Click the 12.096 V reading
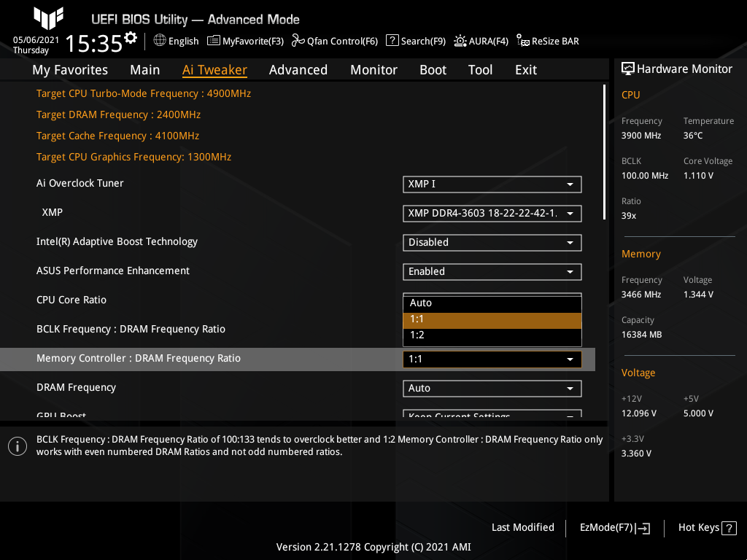The image size is (747, 560). (638, 413)
